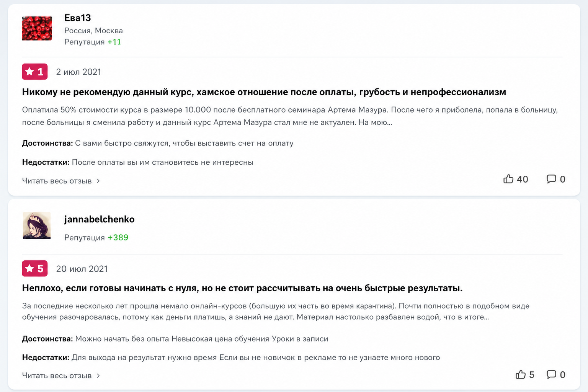
Task: Click the date 20 июл 2021
Action: [82, 269]
